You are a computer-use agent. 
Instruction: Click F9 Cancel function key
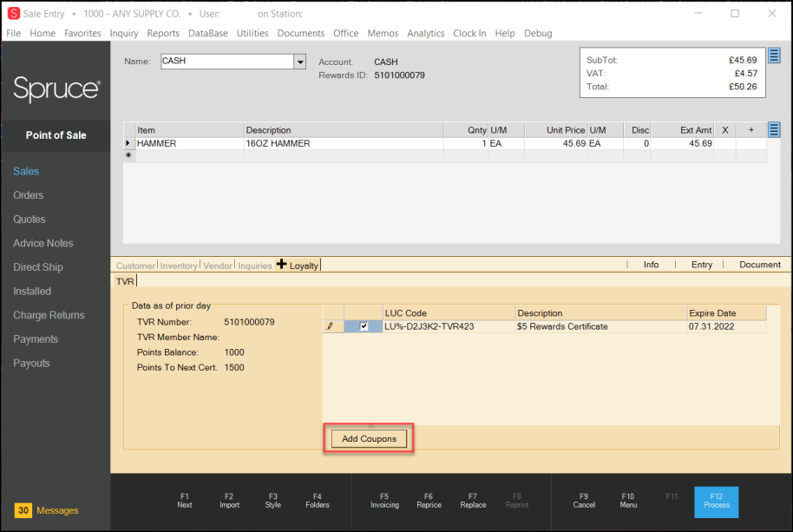(x=584, y=501)
